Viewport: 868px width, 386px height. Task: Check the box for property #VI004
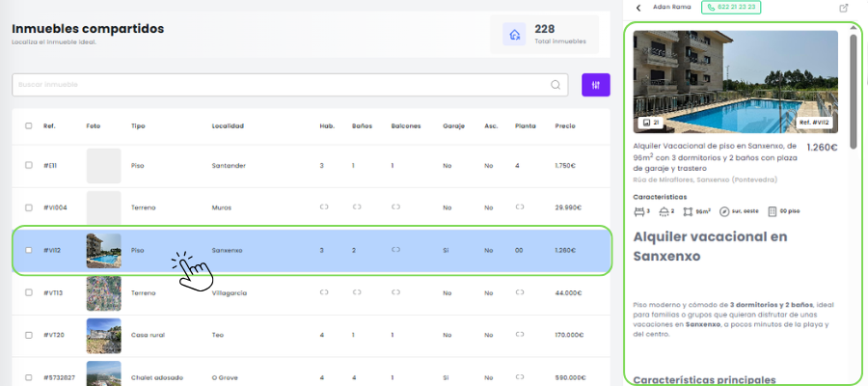coord(29,207)
